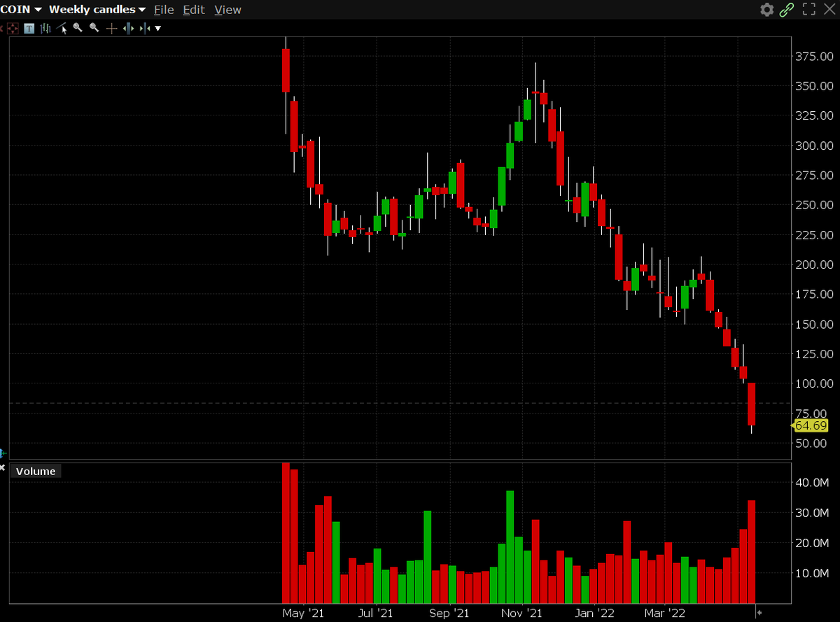Click the compress horizontal spacing icon

pos(144,28)
